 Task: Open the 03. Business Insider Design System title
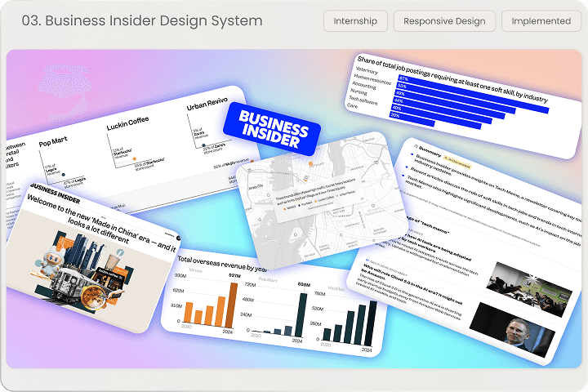[142, 20]
